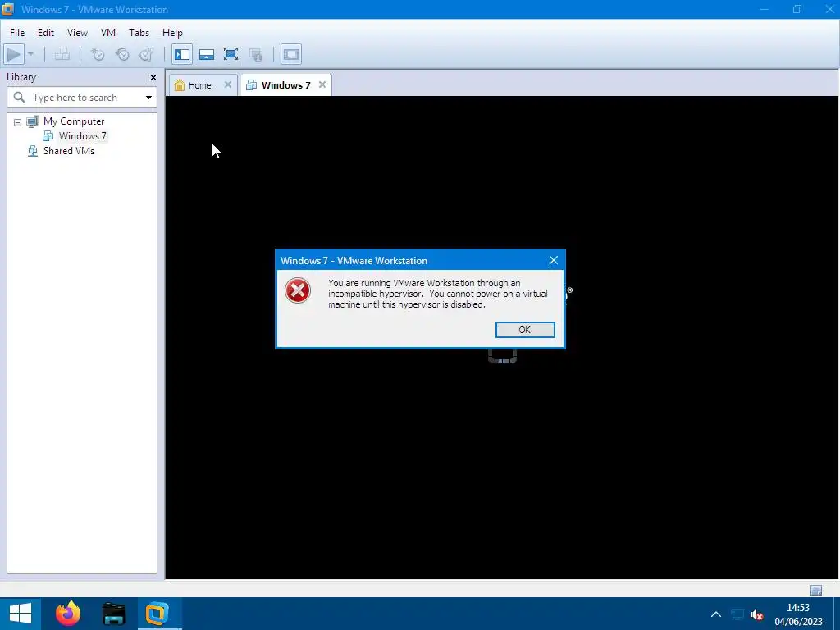Collapse the My Computer tree node
This screenshot has width=840, height=630.
click(18, 122)
